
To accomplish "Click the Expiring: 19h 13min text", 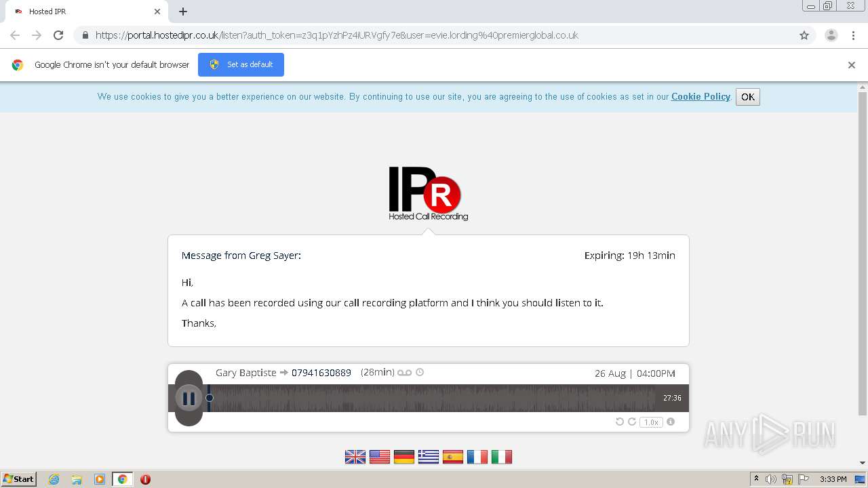I will point(630,256).
